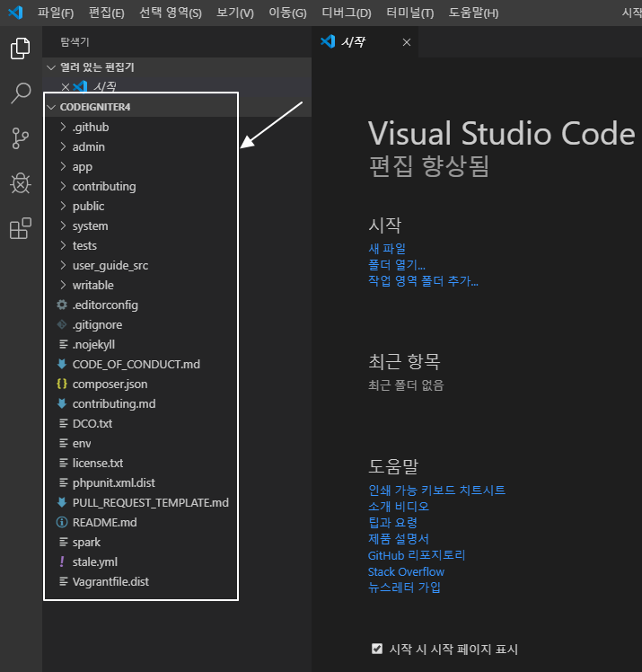Click the VS Code logo in the title bar
642x672 pixels.
click(x=15, y=13)
